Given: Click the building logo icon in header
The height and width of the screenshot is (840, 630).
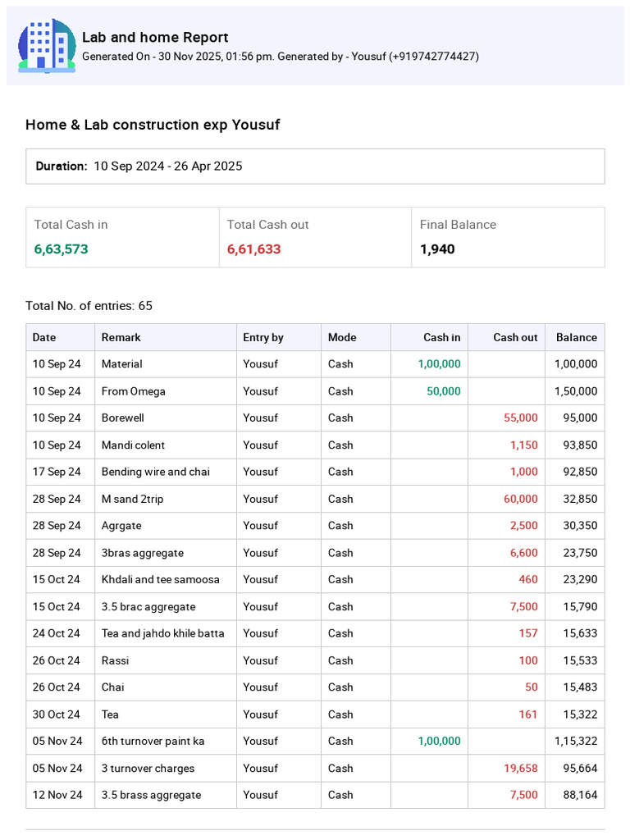Looking at the screenshot, I should pos(47,46).
